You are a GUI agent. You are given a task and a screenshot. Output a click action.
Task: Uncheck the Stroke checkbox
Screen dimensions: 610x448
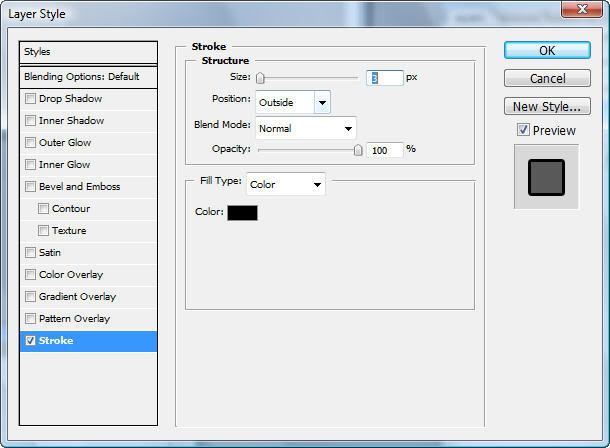[x=30, y=341]
